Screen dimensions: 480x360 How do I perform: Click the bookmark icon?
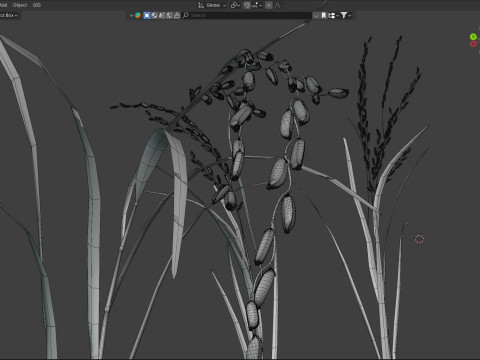324,15
